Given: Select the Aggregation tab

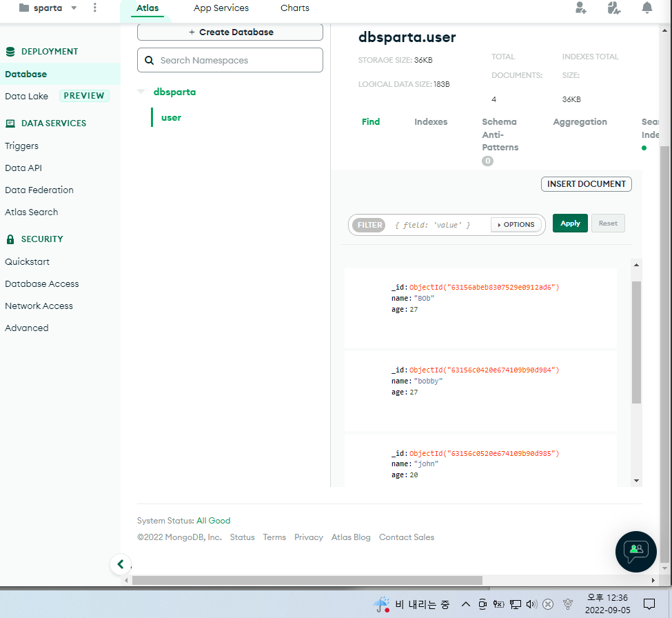Looking at the screenshot, I should 580,122.
